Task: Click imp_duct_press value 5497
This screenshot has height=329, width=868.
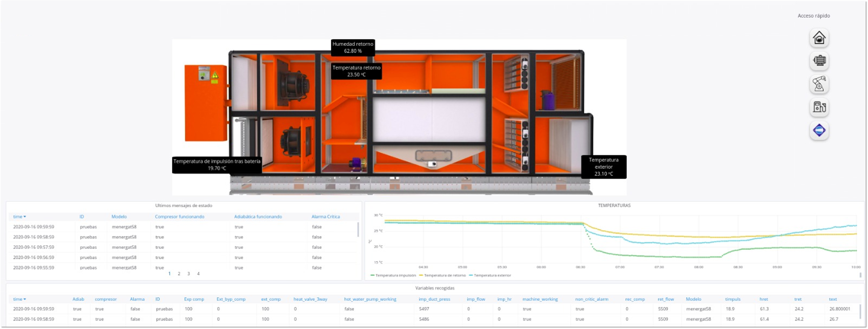Action: point(424,309)
